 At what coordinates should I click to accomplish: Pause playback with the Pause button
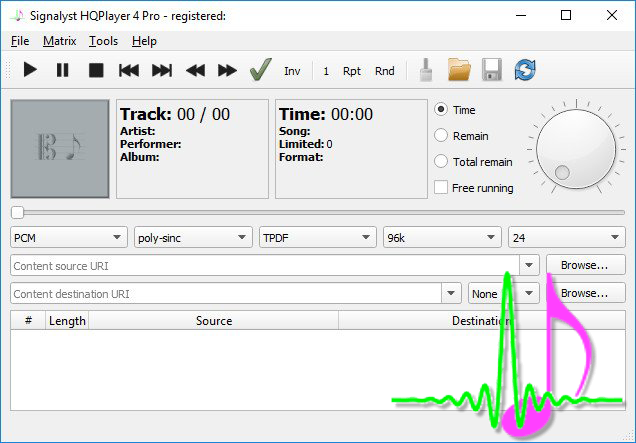pos(62,70)
